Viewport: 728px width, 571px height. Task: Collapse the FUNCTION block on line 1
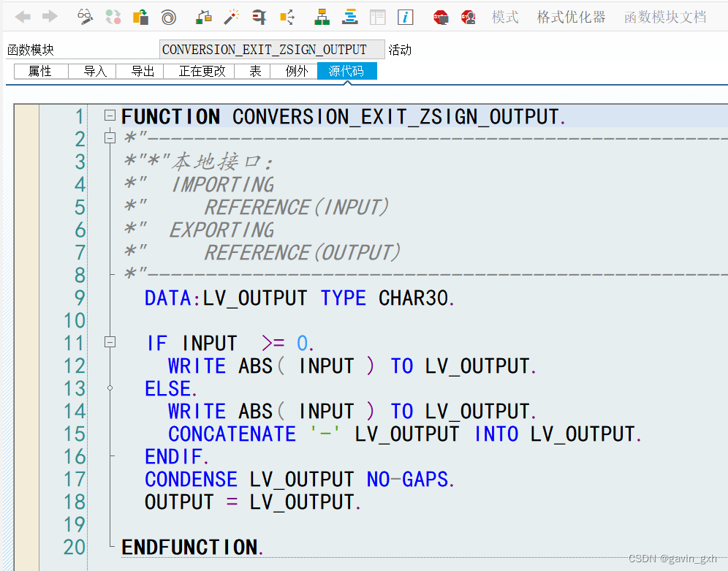(109, 116)
